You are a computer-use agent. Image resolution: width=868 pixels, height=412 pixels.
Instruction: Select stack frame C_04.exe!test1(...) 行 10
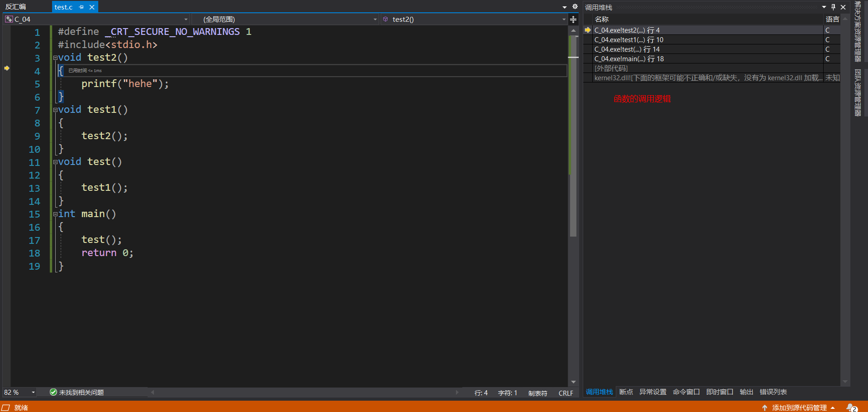coord(712,40)
